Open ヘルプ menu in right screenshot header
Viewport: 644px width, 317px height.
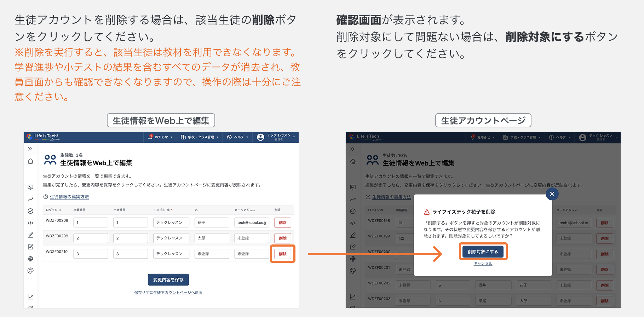[x=560, y=138]
